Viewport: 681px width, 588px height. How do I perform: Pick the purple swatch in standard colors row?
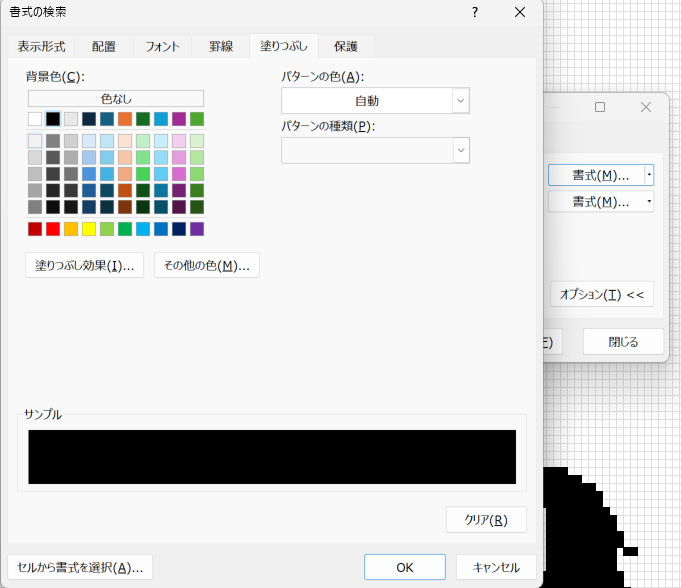point(197,229)
